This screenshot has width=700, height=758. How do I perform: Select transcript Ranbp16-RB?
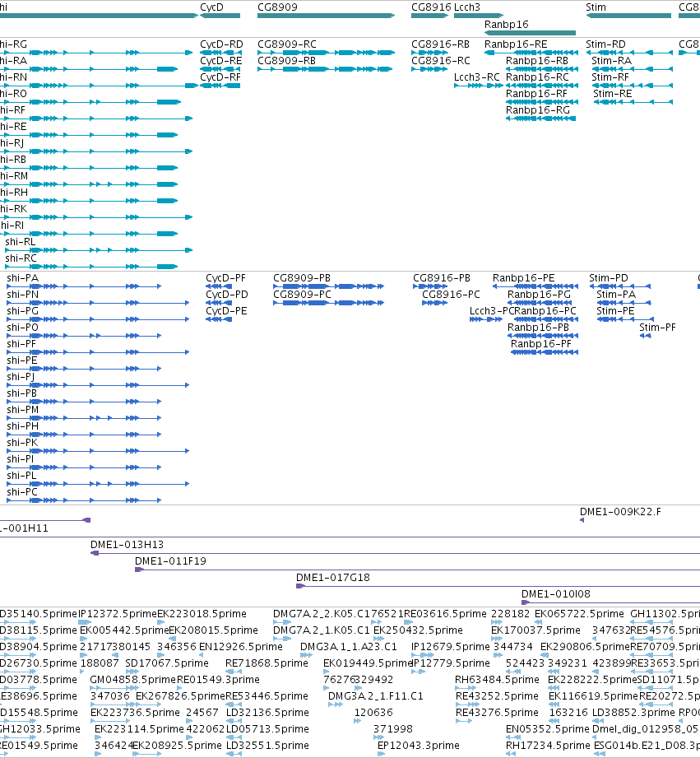pos(537,60)
